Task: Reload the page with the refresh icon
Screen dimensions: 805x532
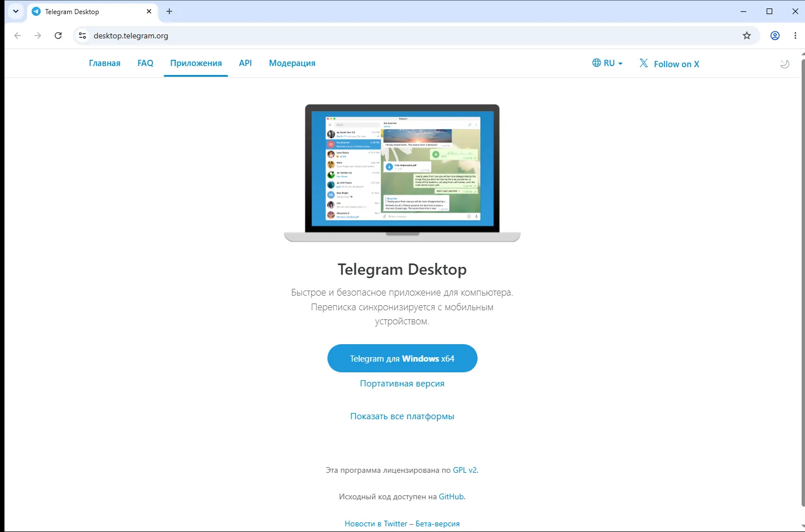Action: click(58, 36)
